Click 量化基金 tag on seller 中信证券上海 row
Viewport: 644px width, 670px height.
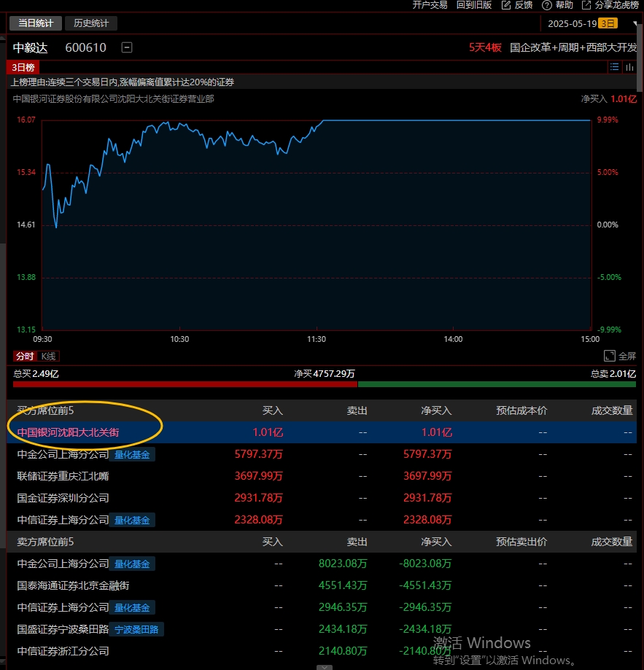pos(132,607)
